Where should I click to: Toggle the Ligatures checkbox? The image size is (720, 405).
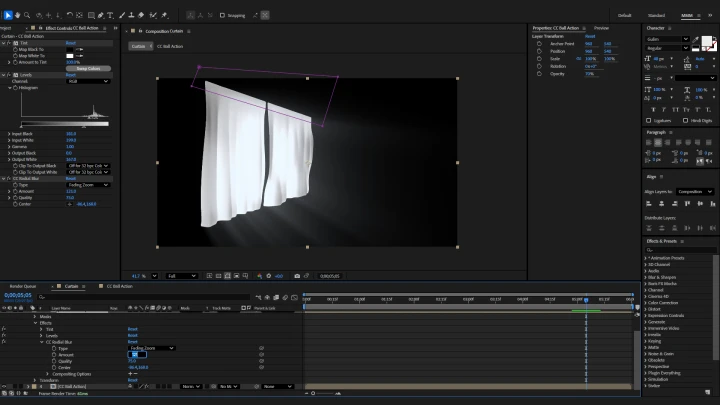(649, 120)
